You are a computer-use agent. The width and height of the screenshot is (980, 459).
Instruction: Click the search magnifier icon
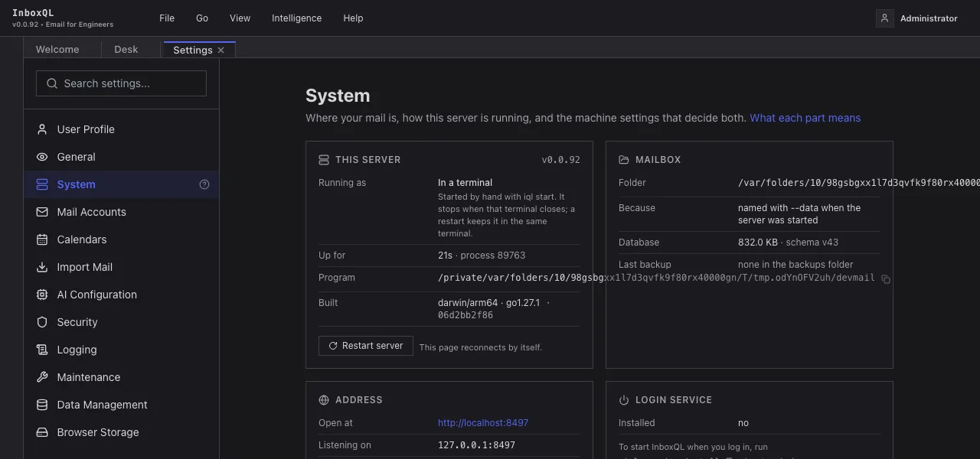52,83
